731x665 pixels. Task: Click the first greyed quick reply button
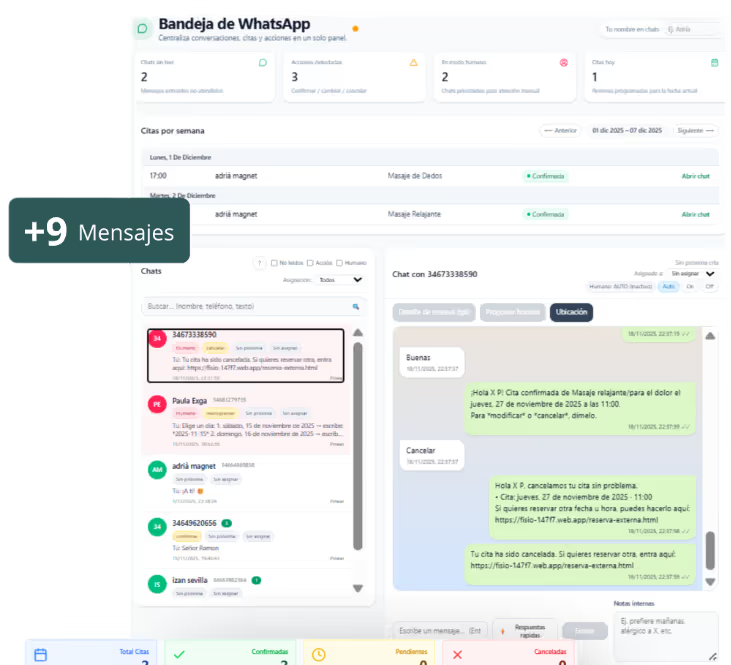click(434, 312)
